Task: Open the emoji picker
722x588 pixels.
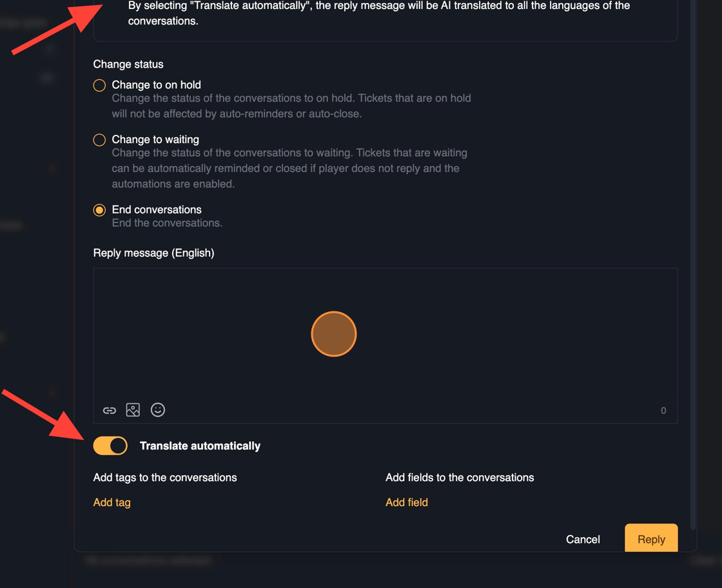Action: click(x=158, y=410)
